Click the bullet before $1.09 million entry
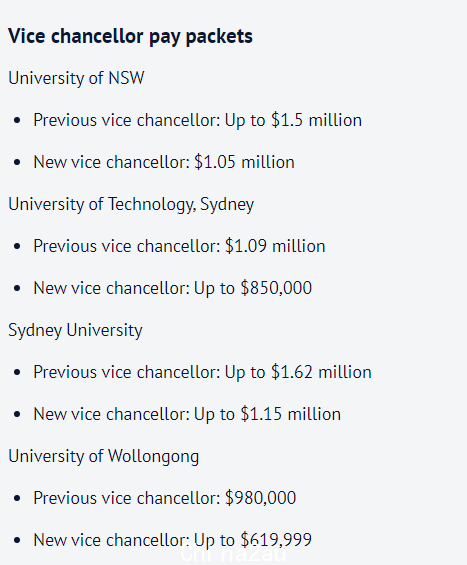The height and width of the screenshot is (565, 467). 17,246
